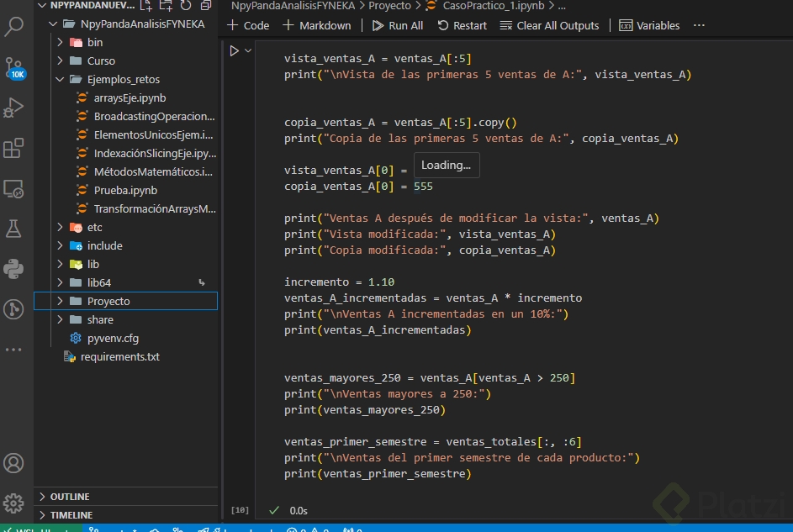Click Run All in notebook toolbar
This screenshot has height=532, width=793.
click(398, 25)
